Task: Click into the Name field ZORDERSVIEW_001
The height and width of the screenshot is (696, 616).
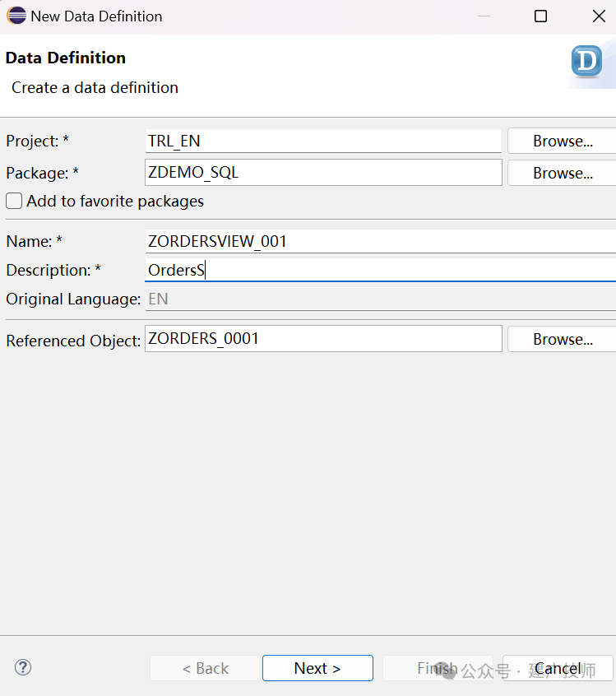Action: pos(380,242)
